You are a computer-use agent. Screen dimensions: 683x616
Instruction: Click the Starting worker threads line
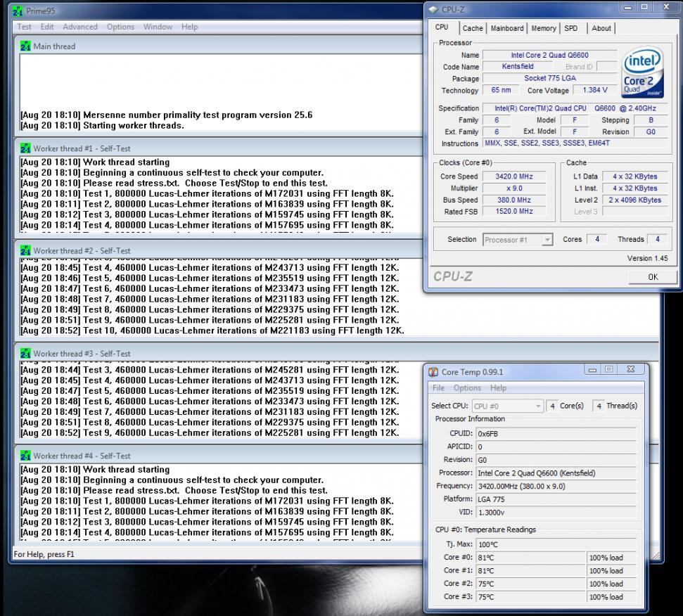pos(103,125)
